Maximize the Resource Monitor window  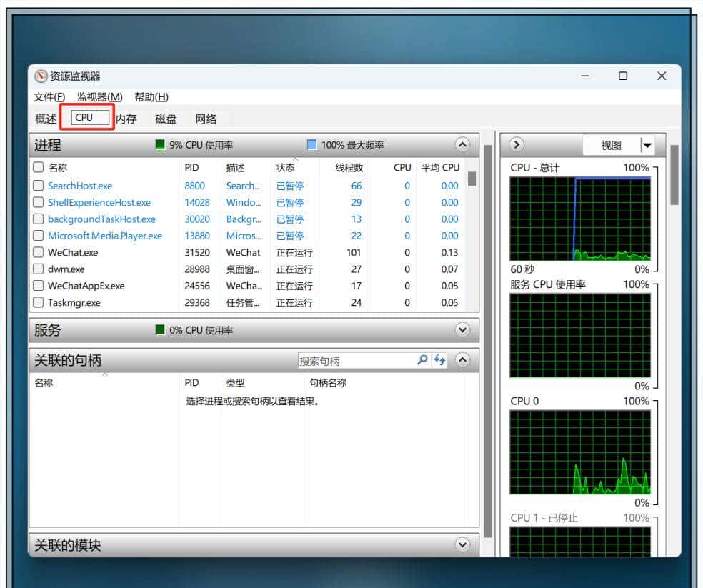(x=622, y=76)
